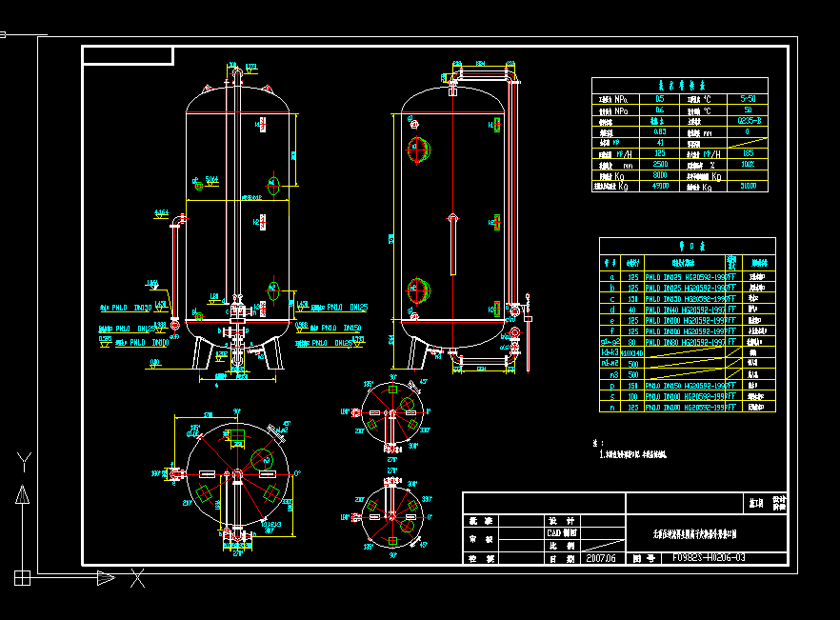This screenshot has height=620, width=840.
Task: Select the temperature value 5~50 in spec table
Action: coord(748,99)
